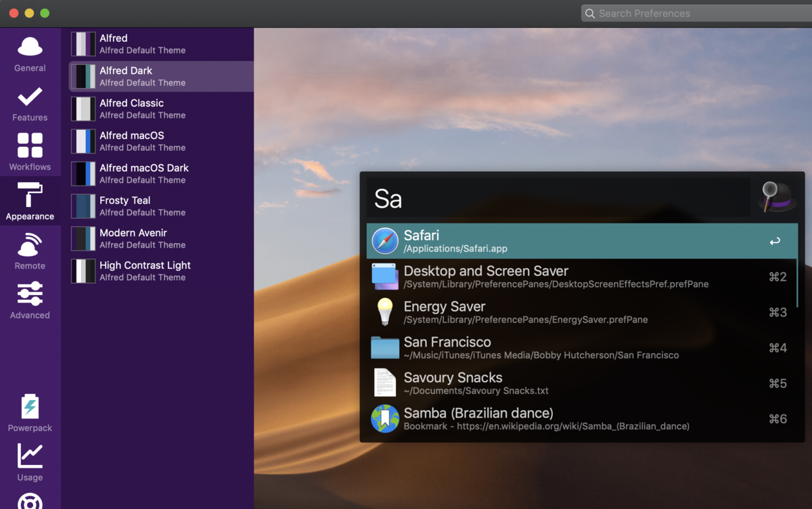Click the Desktop and Screen Saver icon
The height and width of the screenshot is (509, 812).
(x=385, y=277)
